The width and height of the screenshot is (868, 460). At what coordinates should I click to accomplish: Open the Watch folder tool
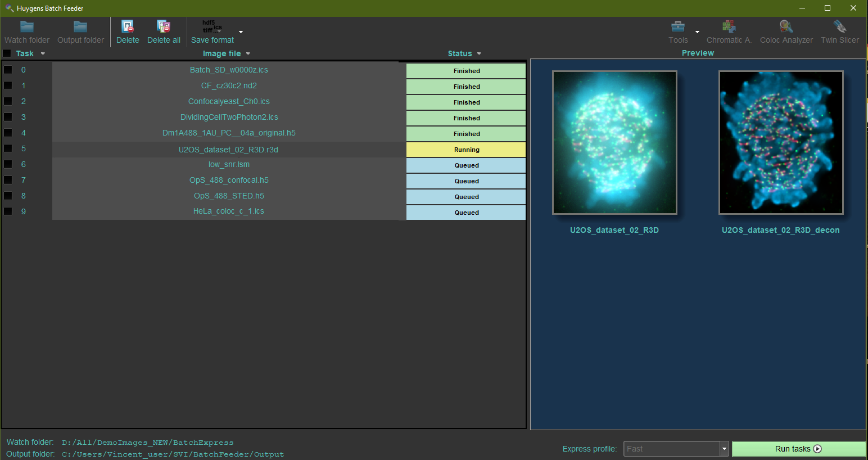[x=27, y=32]
